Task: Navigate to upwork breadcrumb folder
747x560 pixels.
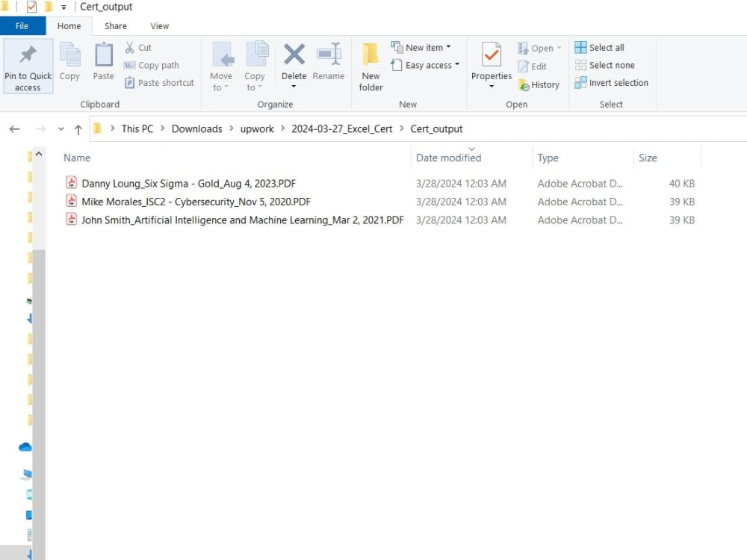Action: coord(257,129)
